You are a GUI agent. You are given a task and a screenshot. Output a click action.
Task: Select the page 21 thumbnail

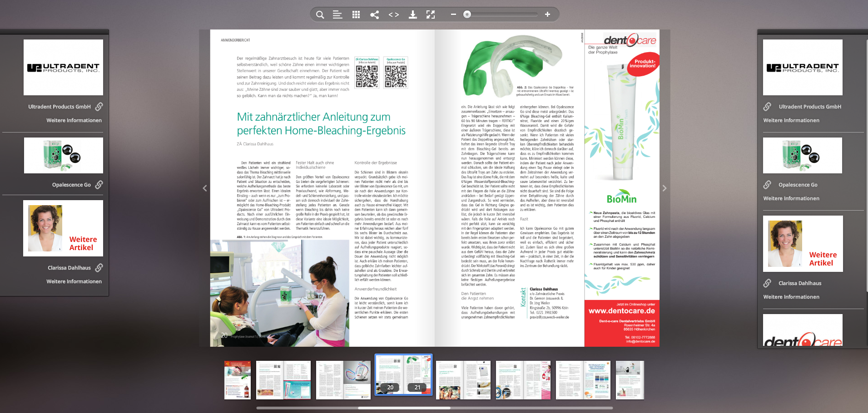pyautogui.click(x=417, y=375)
